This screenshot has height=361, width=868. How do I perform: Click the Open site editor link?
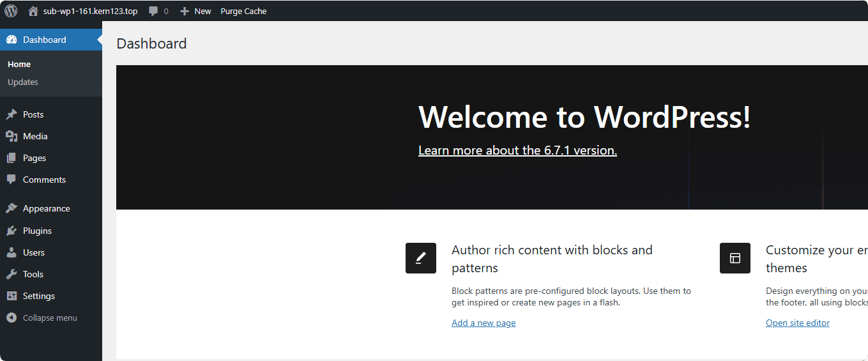(798, 323)
